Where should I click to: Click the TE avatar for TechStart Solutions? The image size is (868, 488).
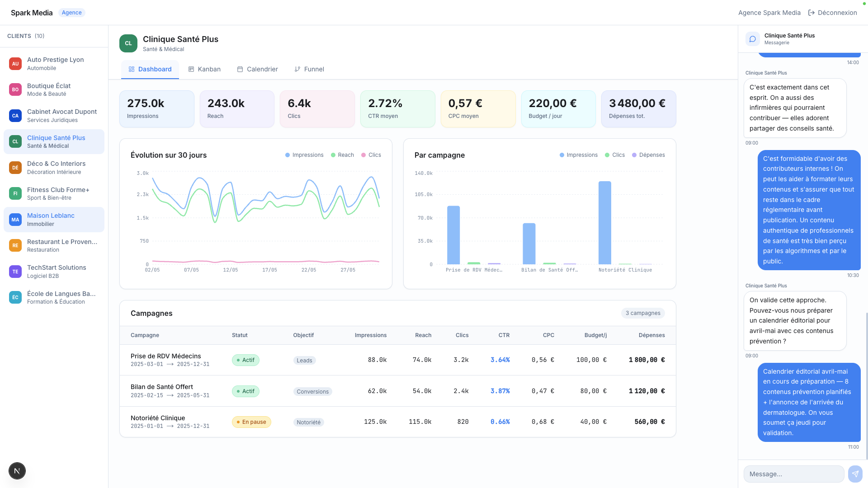15,272
